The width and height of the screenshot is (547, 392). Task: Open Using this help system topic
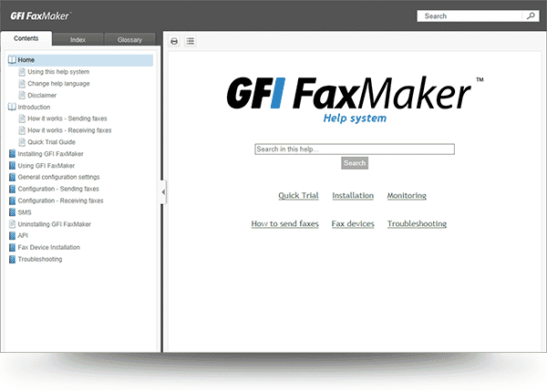58,72
